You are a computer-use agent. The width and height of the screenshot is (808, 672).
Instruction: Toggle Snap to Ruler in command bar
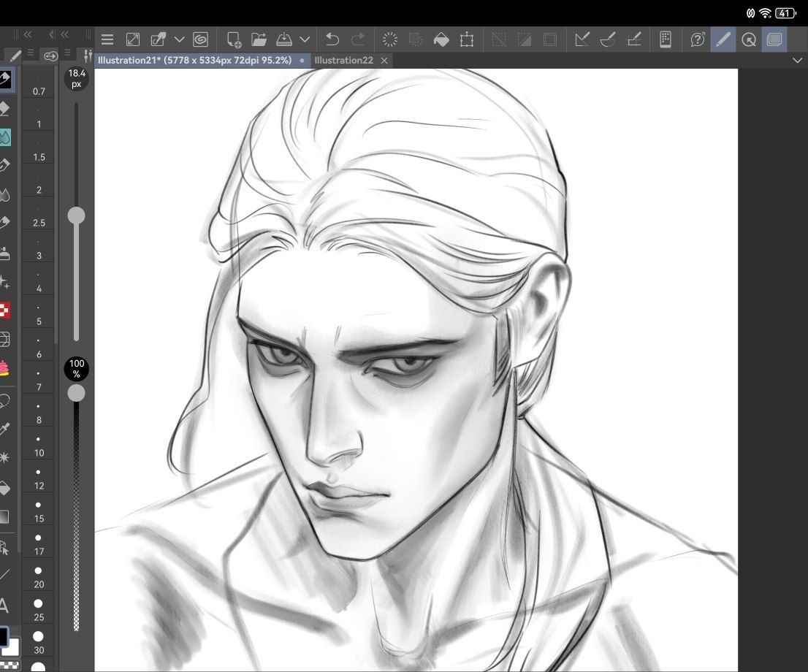(582, 39)
